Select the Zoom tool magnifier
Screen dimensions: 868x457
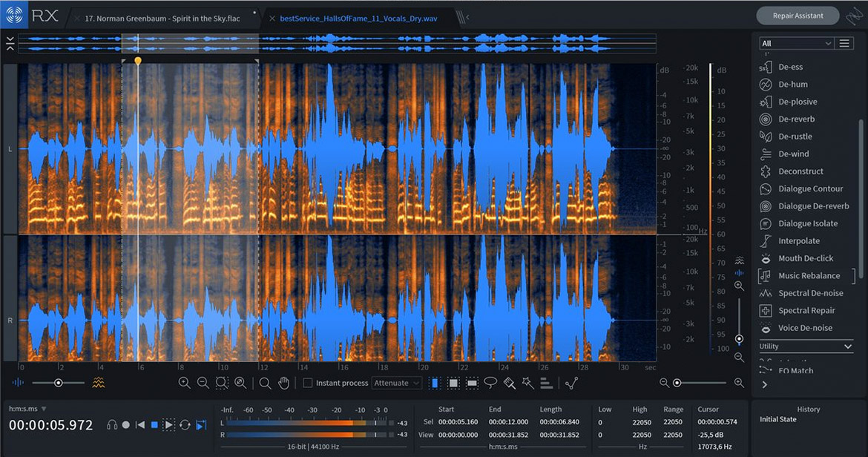click(x=265, y=383)
